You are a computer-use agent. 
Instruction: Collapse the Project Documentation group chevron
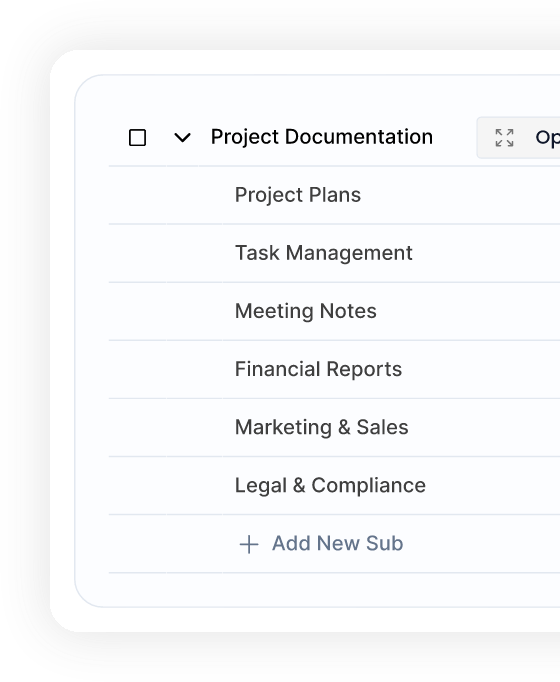pos(182,138)
